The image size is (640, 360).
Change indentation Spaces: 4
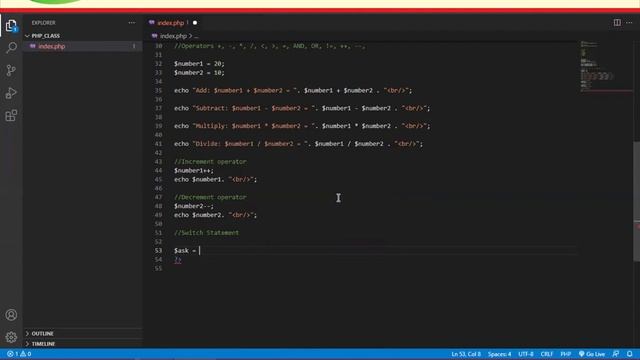click(499, 354)
